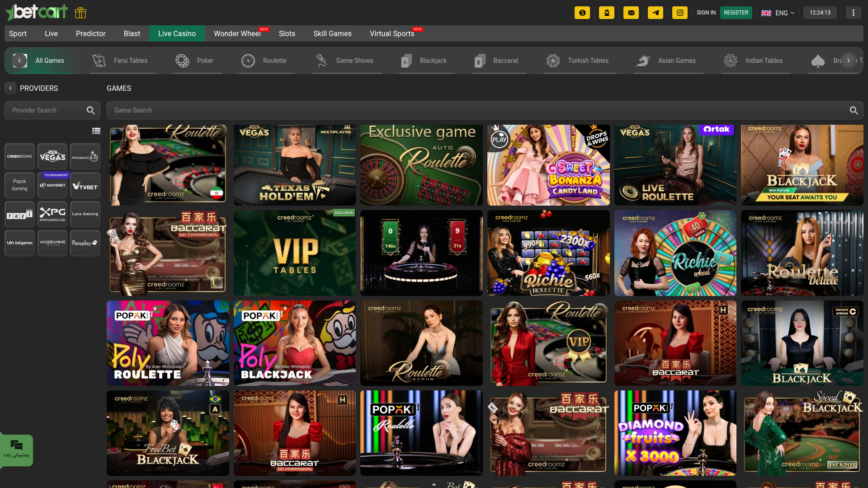This screenshot has width=868, height=488.
Task: Open the Instagram icon in the header
Action: tap(680, 13)
